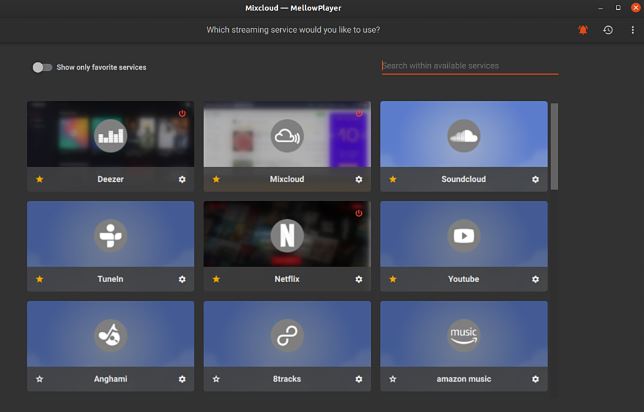Screen dimensions: 644x412
Task: Click the services list vertical scrollbar
Action: [554, 146]
